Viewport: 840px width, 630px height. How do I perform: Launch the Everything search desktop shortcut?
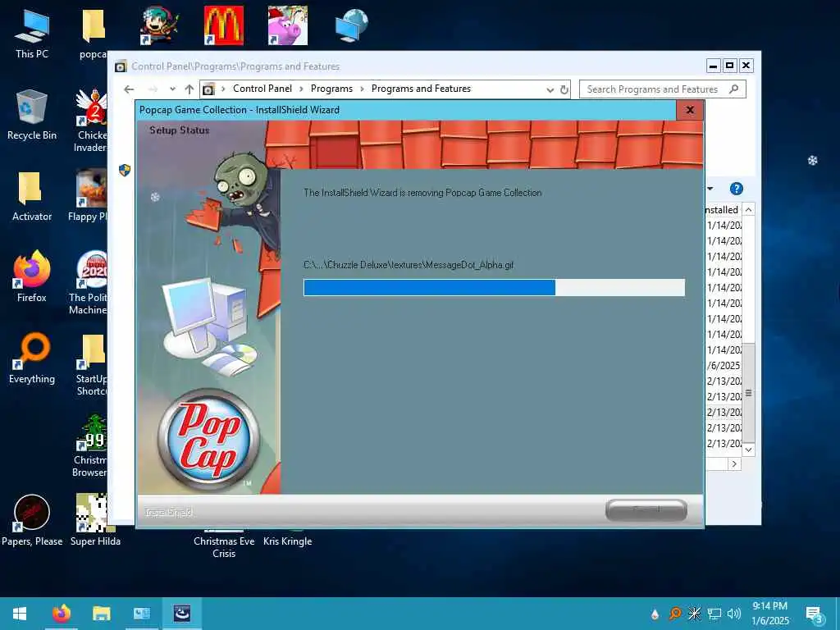point(32,358)
